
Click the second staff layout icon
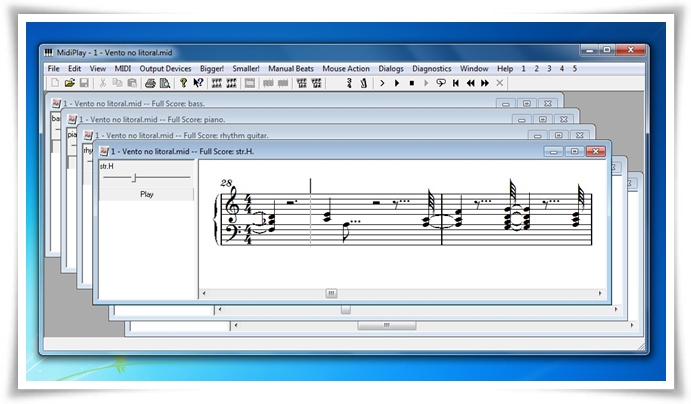point(231,83)
